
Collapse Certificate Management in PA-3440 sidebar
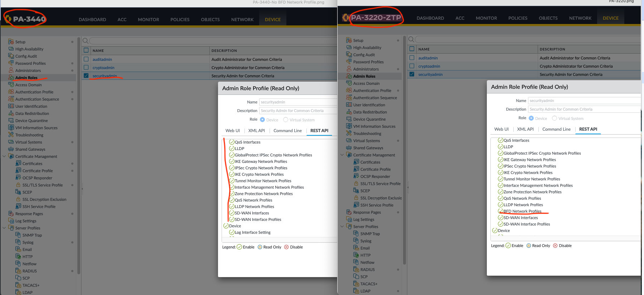(x=4, y=156)
